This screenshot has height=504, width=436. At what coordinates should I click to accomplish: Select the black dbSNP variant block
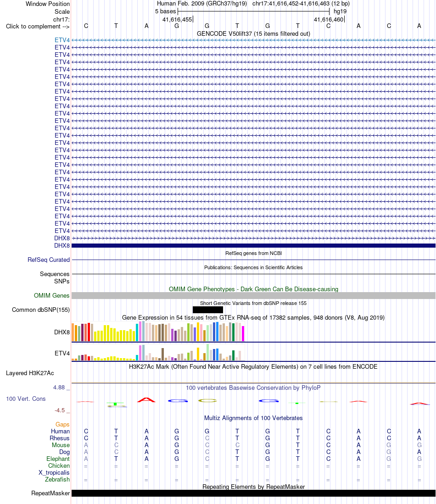coord(208,310)
